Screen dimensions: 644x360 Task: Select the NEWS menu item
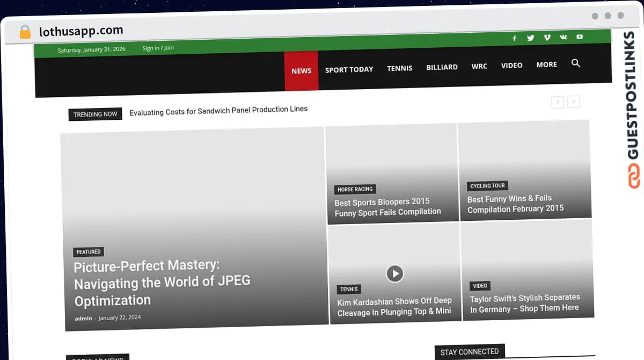(301, 71)
